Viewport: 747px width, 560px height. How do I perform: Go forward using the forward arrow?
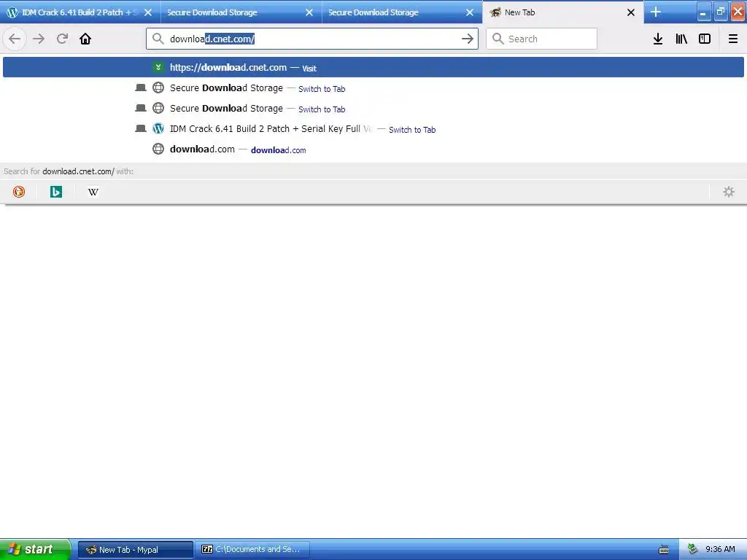[x=39, y=39]
